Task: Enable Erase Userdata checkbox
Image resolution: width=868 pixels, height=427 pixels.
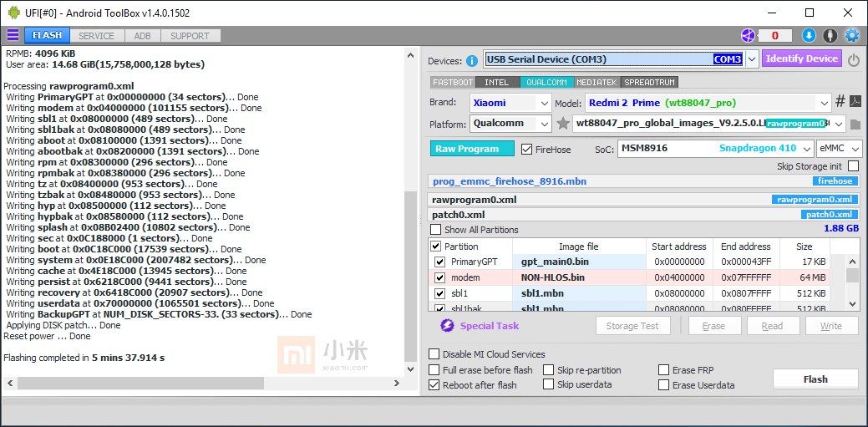Action: tap(663, 385)
